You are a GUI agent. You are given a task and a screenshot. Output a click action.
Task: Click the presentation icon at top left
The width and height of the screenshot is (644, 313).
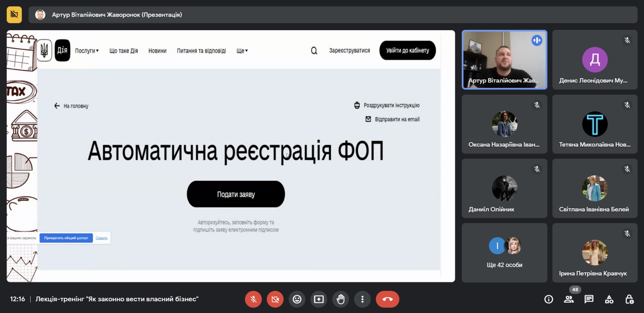[14, 15]
